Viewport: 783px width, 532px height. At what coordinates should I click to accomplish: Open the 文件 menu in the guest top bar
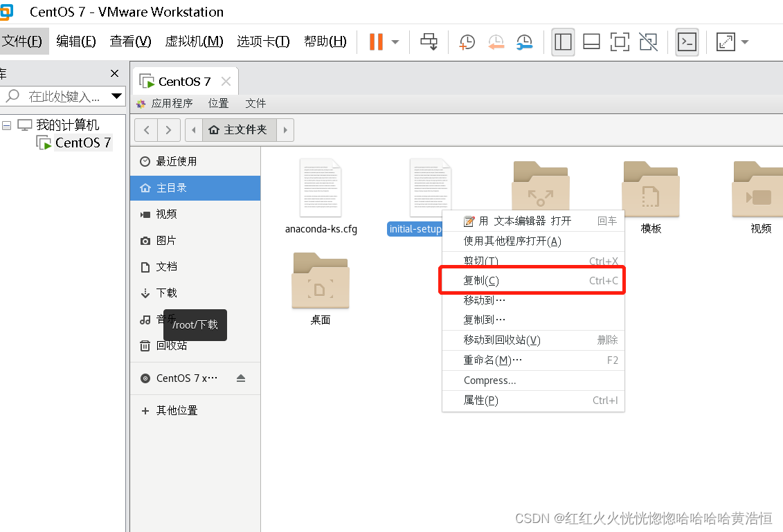[x=255, y=103]
